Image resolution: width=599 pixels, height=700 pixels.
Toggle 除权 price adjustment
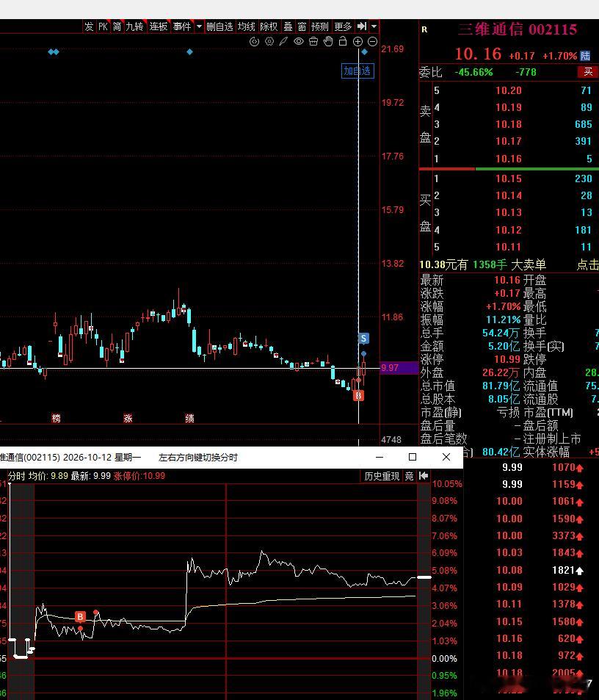pos(269,26)
